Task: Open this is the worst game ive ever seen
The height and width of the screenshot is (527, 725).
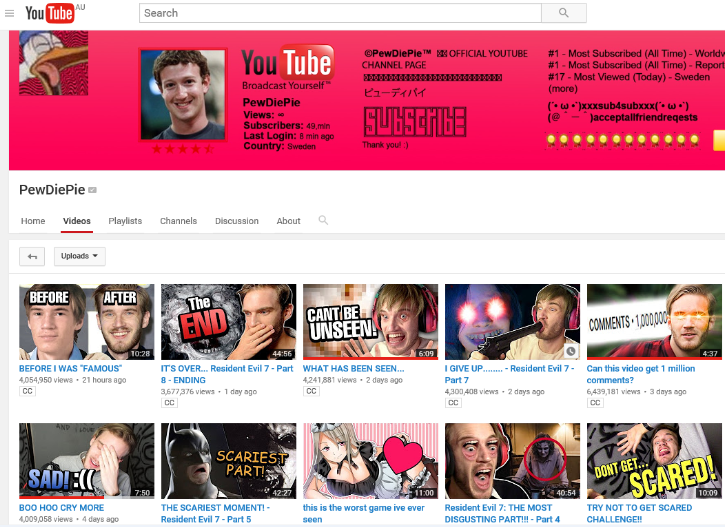Action: click(363, 513)
